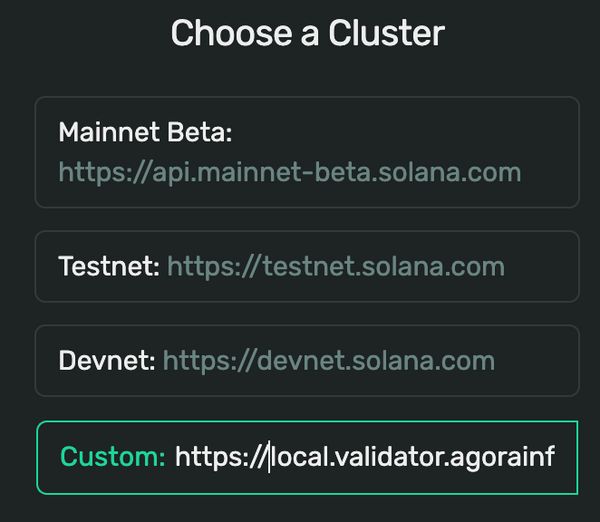Select the Mainnet Beta cluster option
Screen dimensions: 600x522
tap(307, 152)
